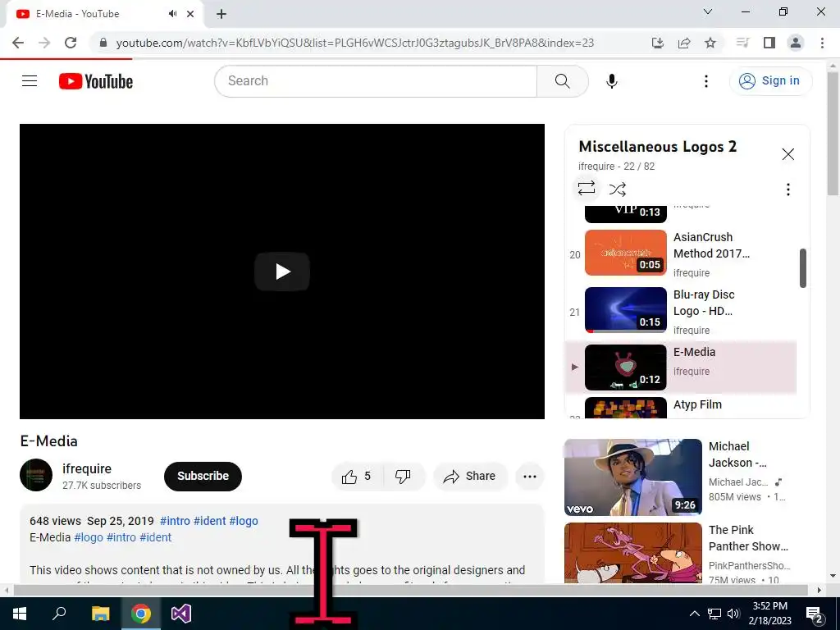The width and height of the screenshot is (840, 630).
Task: Share this page icon in address bar
Action: point(684,43)
